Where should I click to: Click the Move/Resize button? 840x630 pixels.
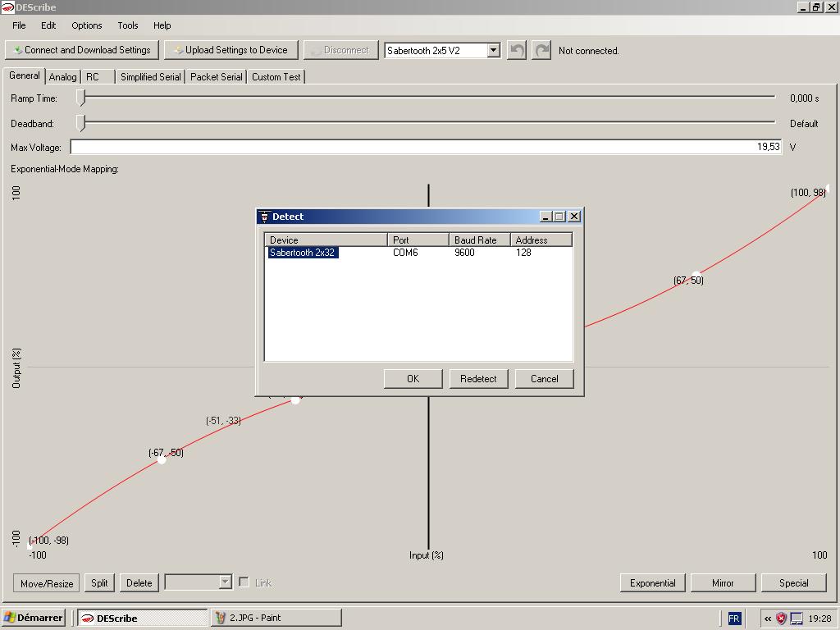[47, 583]
